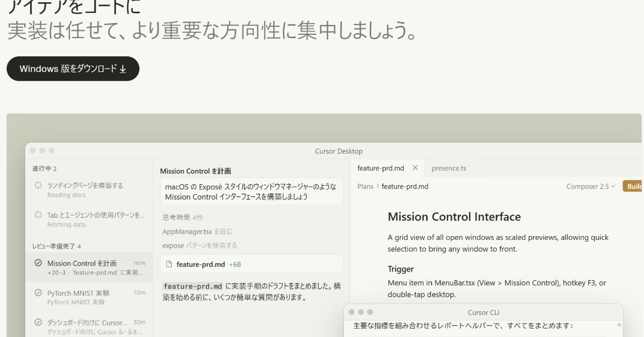
Task: Click the Fetching data status text
Action: (67, 225)
